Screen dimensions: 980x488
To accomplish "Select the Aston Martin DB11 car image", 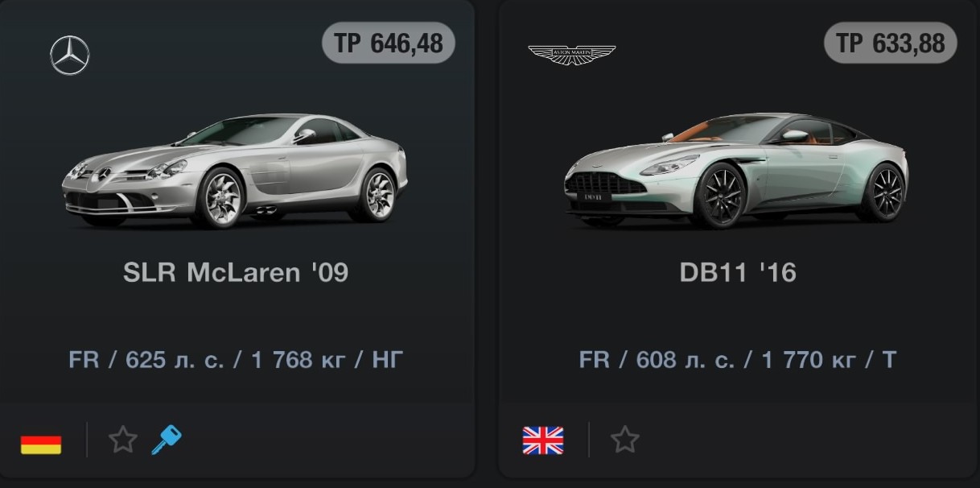I will 735,168.
